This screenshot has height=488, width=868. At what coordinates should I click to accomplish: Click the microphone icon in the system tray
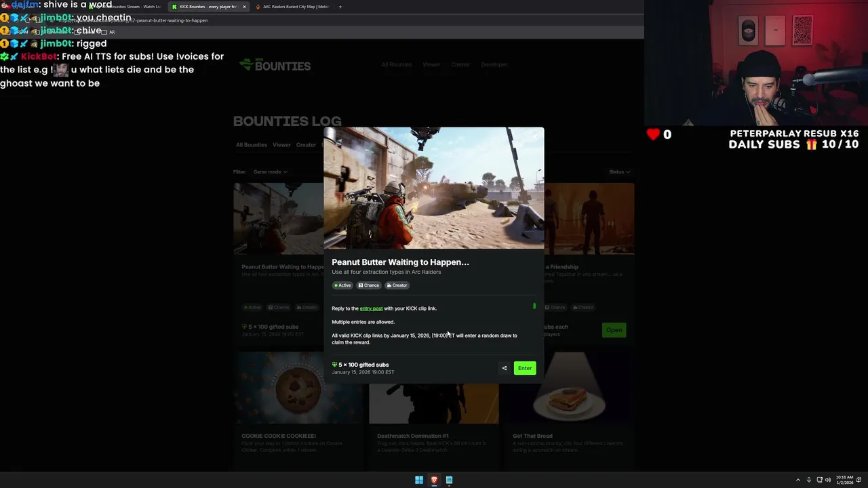coord(808,480)
